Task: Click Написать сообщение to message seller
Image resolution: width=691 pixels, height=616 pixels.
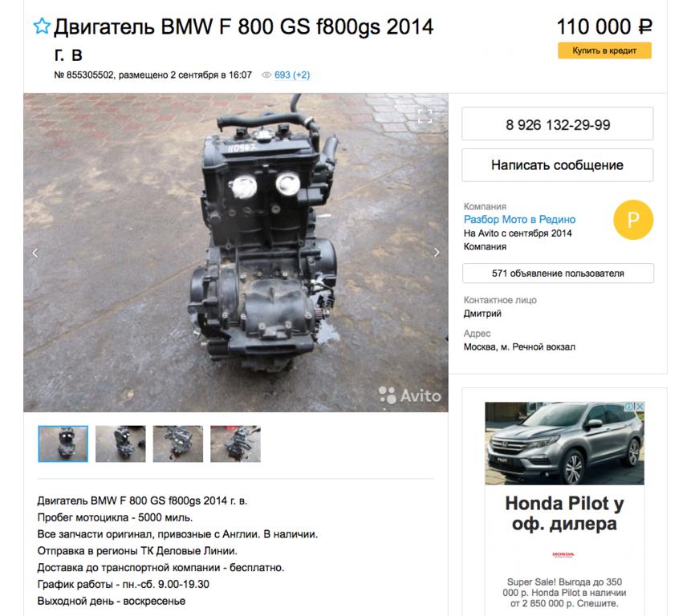Action: point(558,165)
